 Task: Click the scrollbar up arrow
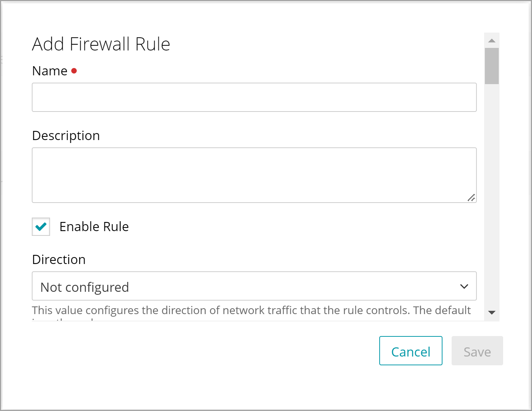[492, 41]
